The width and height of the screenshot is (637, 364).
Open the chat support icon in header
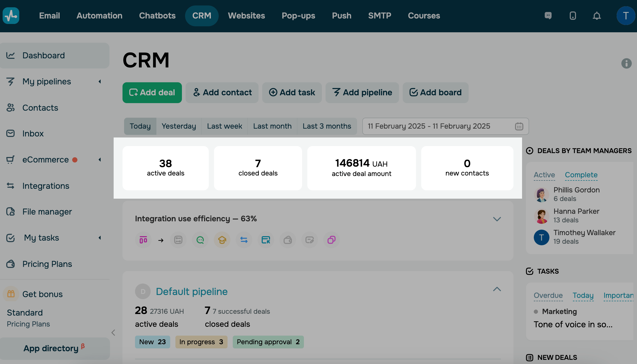click(548, 16)
